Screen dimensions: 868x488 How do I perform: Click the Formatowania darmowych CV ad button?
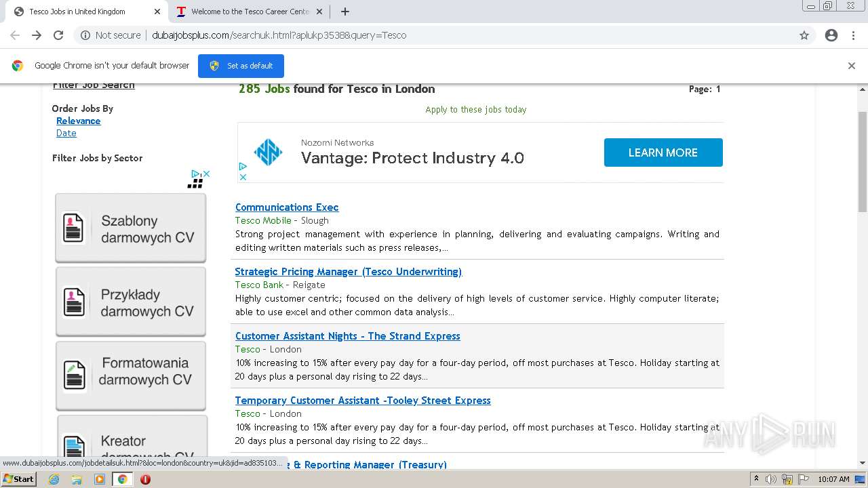[131, 376]
